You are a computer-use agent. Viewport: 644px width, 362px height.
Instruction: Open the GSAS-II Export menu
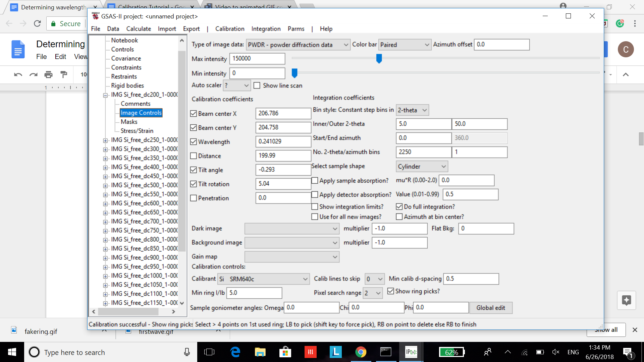click(191, 29)
